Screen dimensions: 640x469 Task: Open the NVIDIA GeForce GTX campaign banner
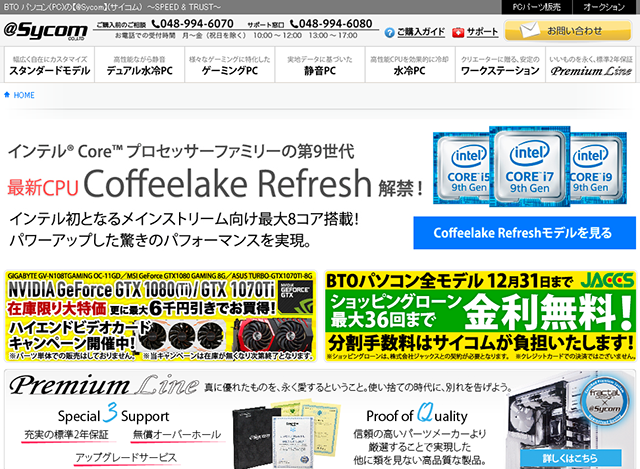[160, 316]
